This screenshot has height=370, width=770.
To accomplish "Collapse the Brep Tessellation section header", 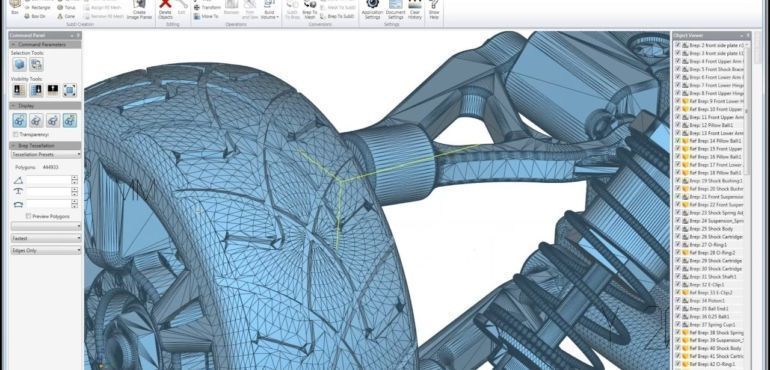I will pyautogui.click(x=45, y=145).
